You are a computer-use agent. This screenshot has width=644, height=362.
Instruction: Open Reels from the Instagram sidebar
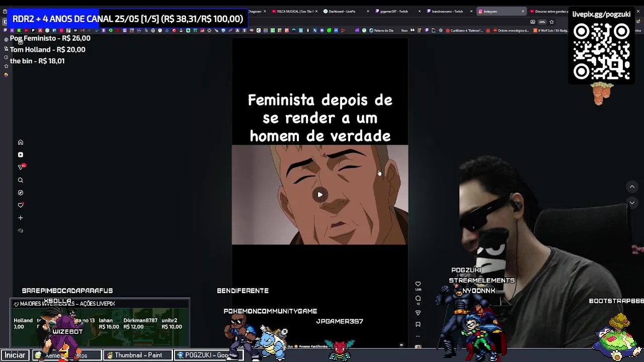(21, 155)
